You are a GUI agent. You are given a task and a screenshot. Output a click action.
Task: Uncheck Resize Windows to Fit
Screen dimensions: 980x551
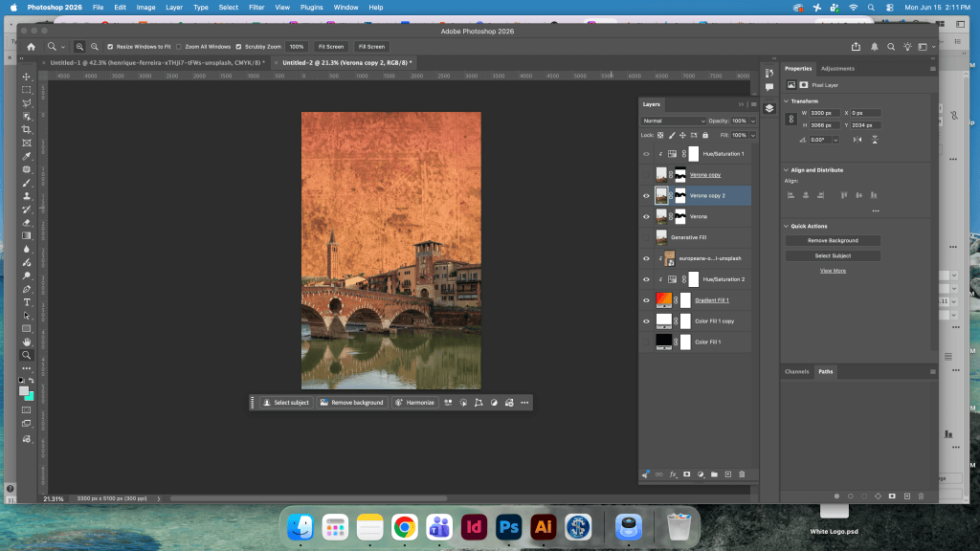click(110, 47)
